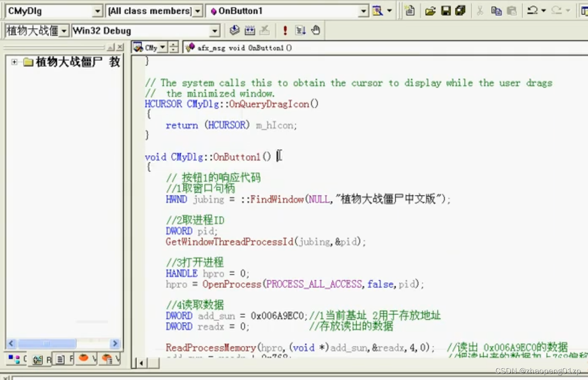Click PROCESS_ALL_ACCESS constant in code

314,284
